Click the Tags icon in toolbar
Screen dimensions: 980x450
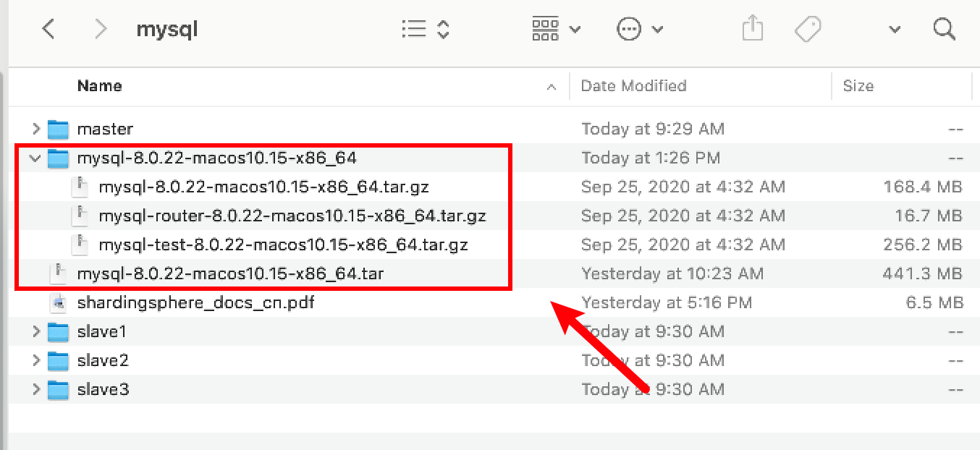[808, 29]
